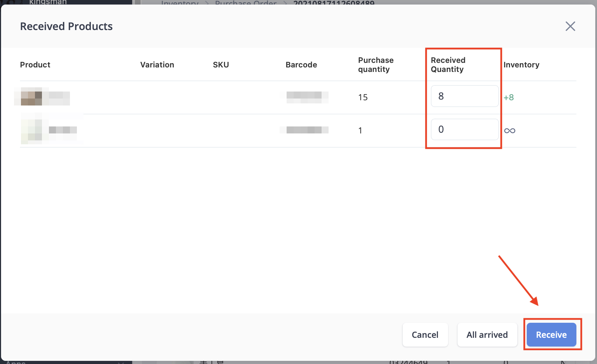597x364 pixels.
Task: Close the Received Products dialog
Action: click(x=570, y=26)
